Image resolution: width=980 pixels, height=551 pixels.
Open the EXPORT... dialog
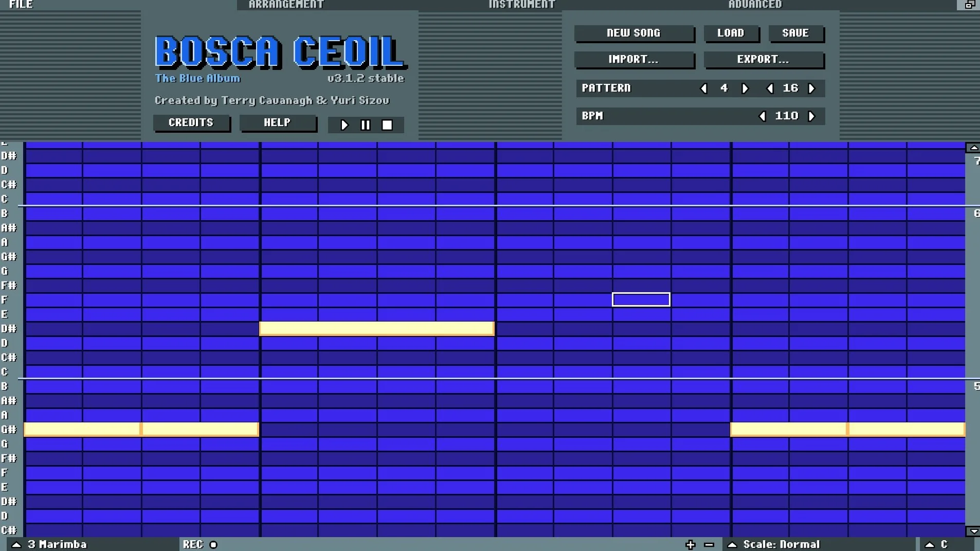[x=763, y=59]
